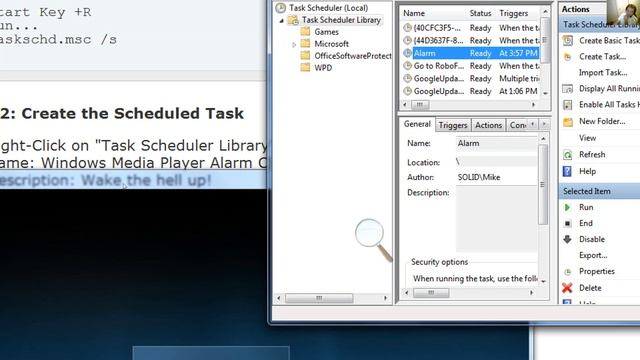Viewport: 640px width, 360px height.
Task: Click the details pane vertical scrollbar thumb
Action: click(542, 184)
